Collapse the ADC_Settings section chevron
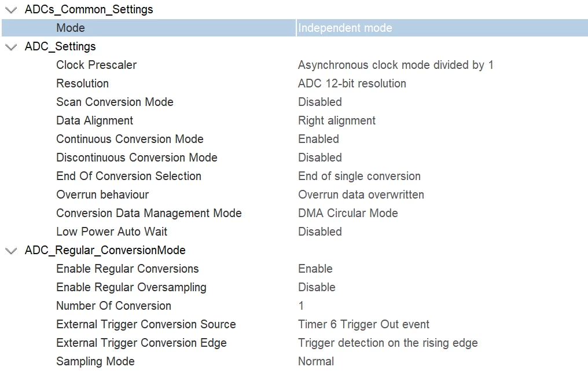Image resolution: width=588 pixels, height=374 pixels. pyautogui.click(x=11, y=47)
